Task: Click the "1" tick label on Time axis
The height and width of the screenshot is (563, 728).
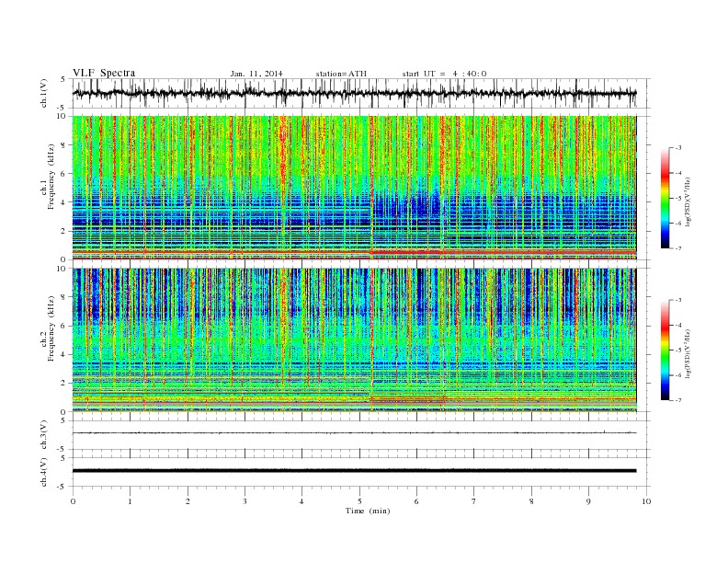Action: (130, 501)
